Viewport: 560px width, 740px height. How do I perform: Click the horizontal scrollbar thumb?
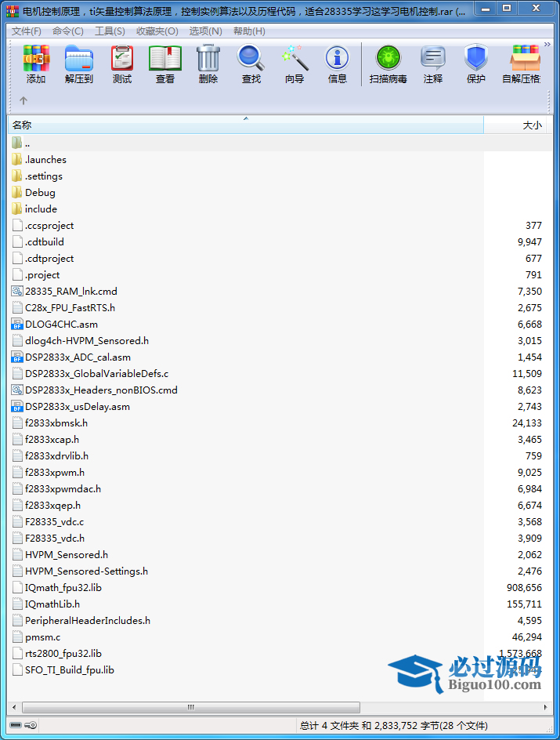click(191, 707)
